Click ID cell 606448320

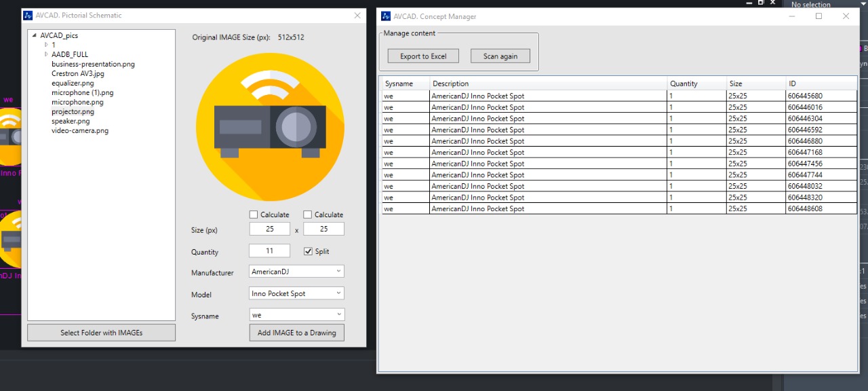(x=822, y=198)
